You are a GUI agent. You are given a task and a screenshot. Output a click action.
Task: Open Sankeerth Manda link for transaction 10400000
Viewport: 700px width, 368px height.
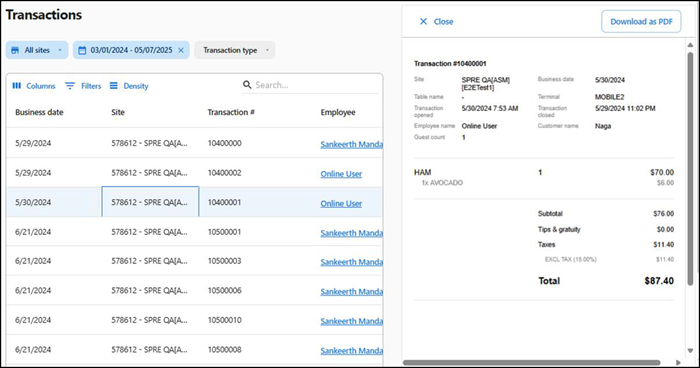351,144
